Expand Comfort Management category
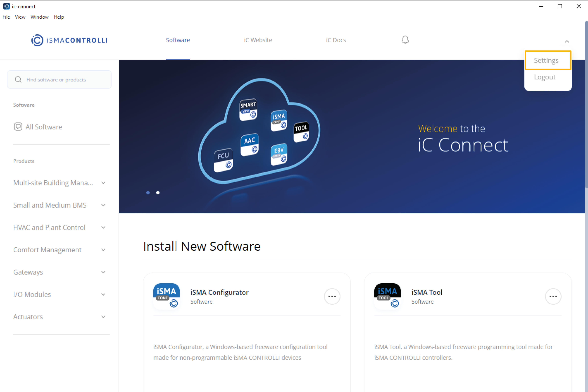 103,250
